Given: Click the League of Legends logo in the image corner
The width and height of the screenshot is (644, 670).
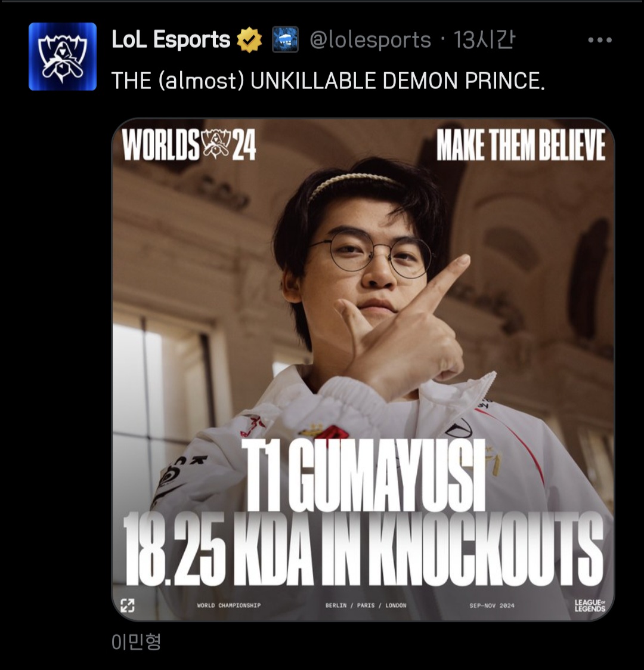Looking at the screenshot, I should 589,605.
